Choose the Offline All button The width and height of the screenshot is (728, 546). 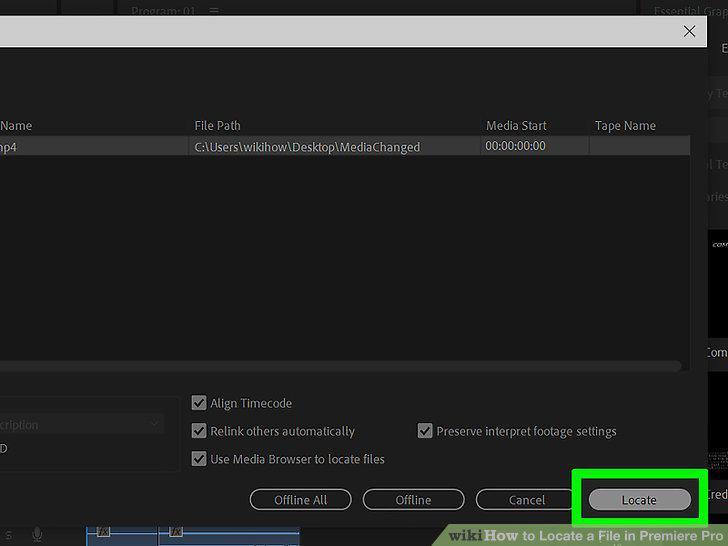(300, 500)
